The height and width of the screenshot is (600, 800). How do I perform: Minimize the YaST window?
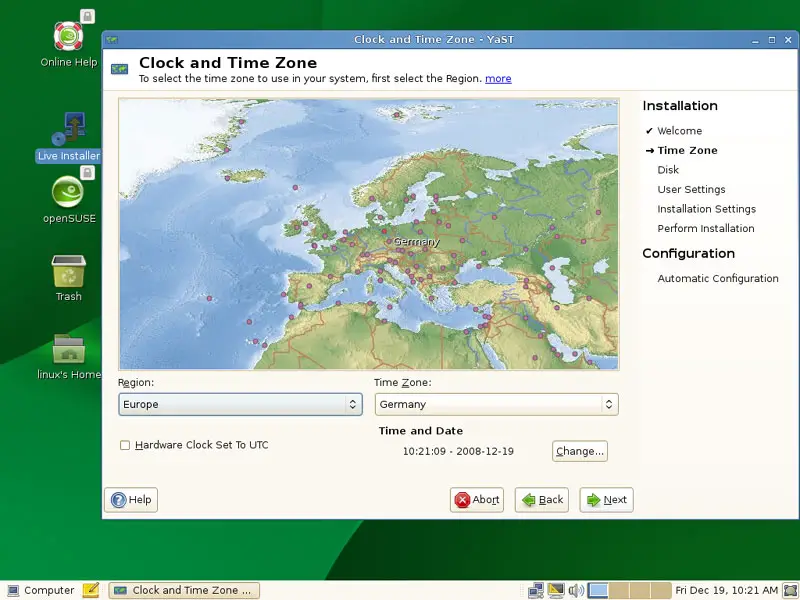pyautogui.click(x=756, y=39)
